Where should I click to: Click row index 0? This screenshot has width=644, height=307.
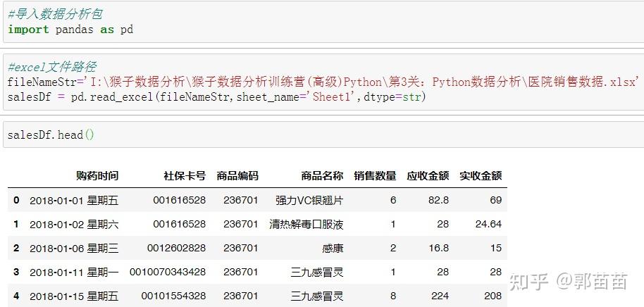tap(16, 200)
